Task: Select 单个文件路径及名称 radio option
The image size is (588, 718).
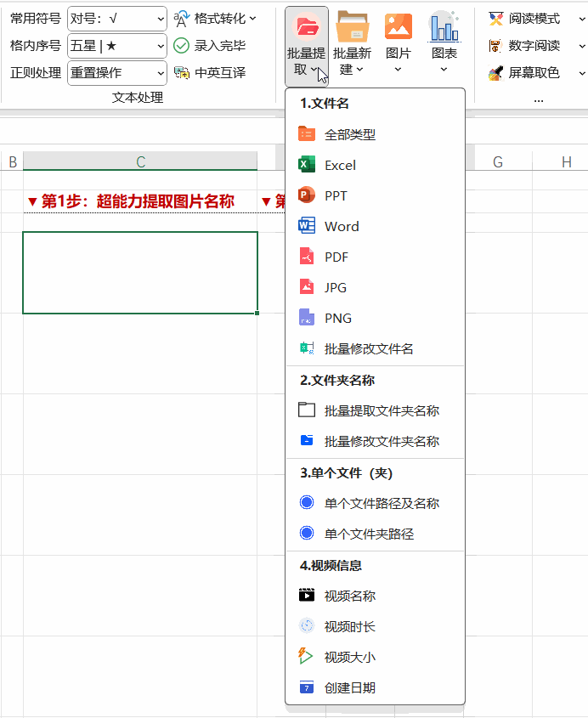Action: tap(307, 502)
